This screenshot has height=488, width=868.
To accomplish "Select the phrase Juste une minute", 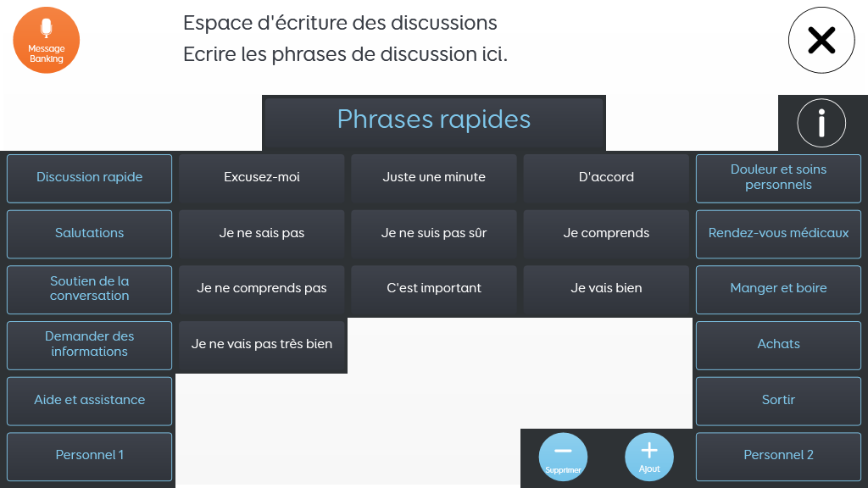I will coord(434,178).
